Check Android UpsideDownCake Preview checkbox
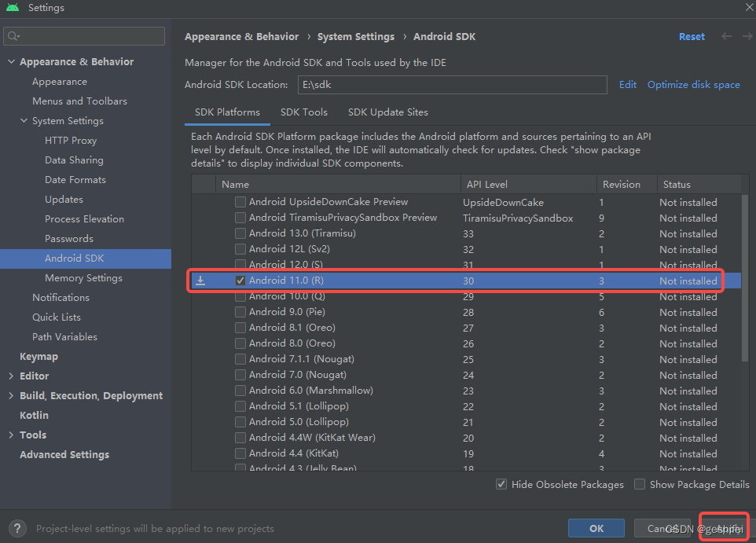The height and width of the screenshot is (543, 756). click(240, 202)
